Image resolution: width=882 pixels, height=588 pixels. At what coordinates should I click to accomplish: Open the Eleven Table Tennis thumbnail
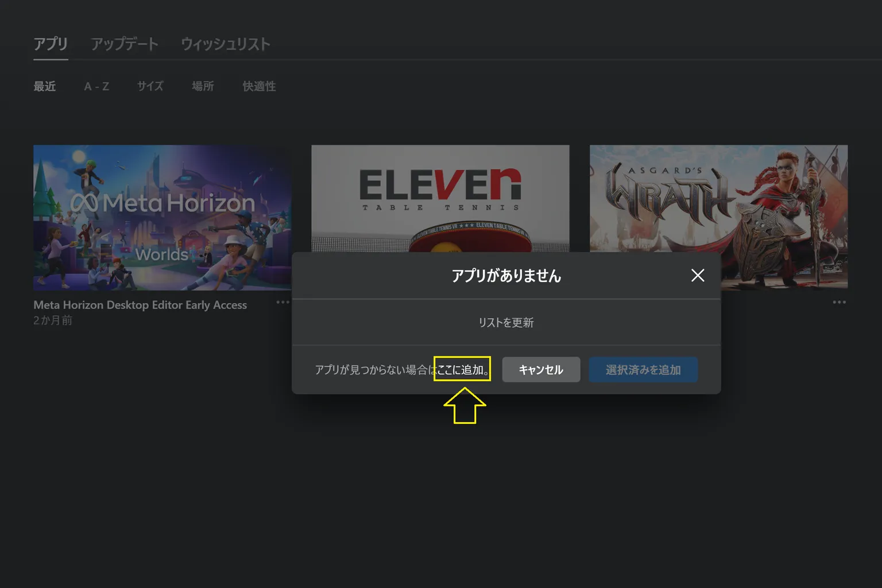(x=440, y=198)
